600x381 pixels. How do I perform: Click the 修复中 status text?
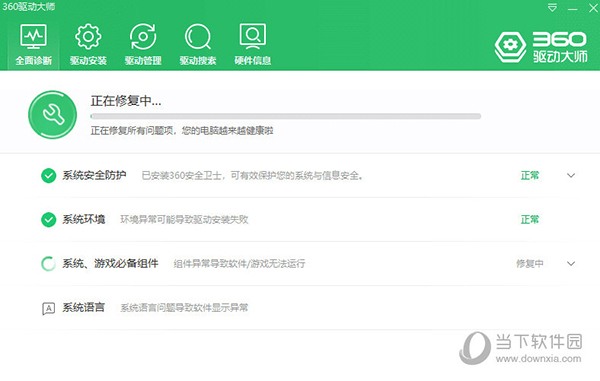tap(530, 264)
